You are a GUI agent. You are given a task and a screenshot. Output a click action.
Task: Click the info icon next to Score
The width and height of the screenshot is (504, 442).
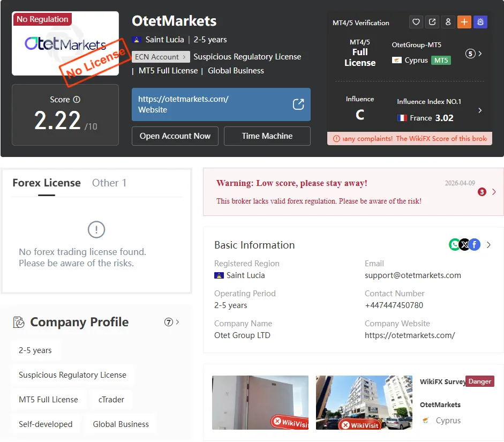[x=77, y=99]
